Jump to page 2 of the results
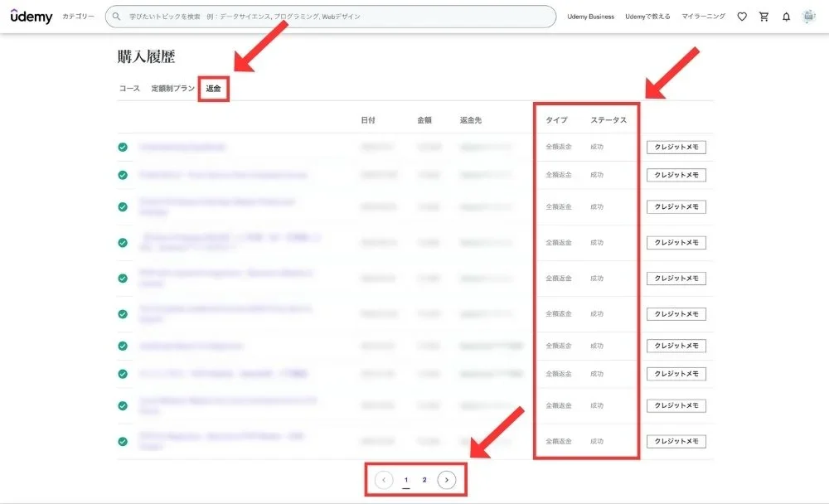Screen dimensions: 829x504 click(424, 480)
